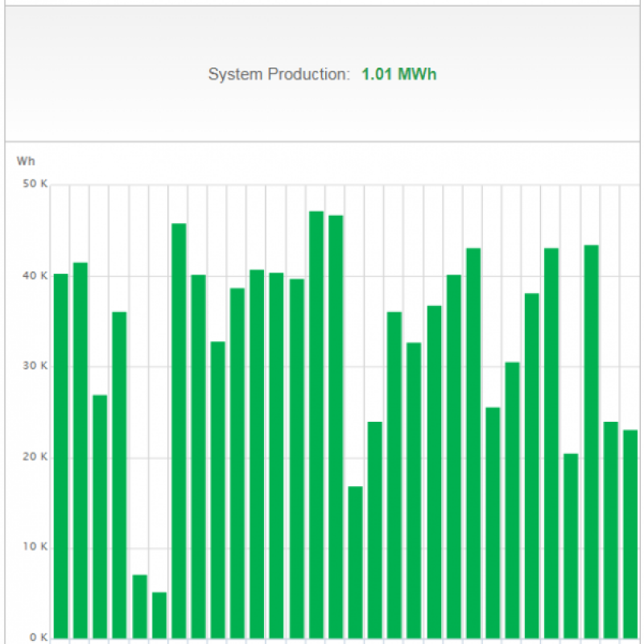Click the 20 K axis label
The height and width of the screenshot is (644, 644).
pos(35,455)
